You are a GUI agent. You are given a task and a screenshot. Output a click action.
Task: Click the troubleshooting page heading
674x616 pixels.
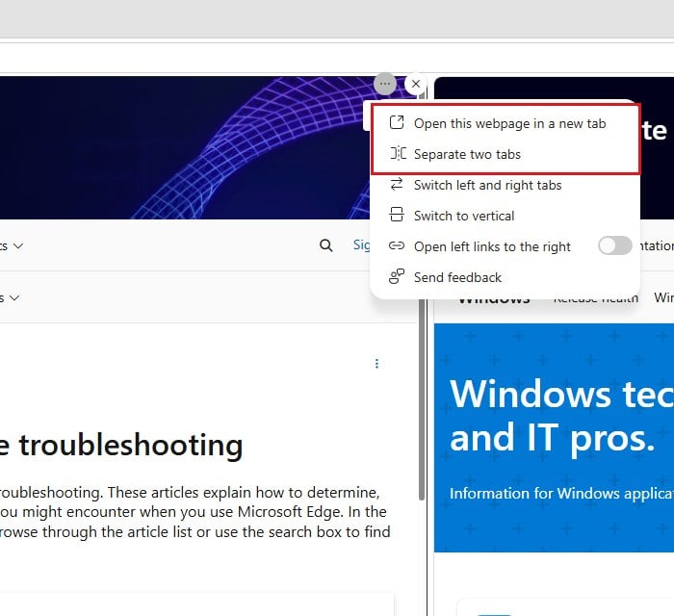point(121,445)
